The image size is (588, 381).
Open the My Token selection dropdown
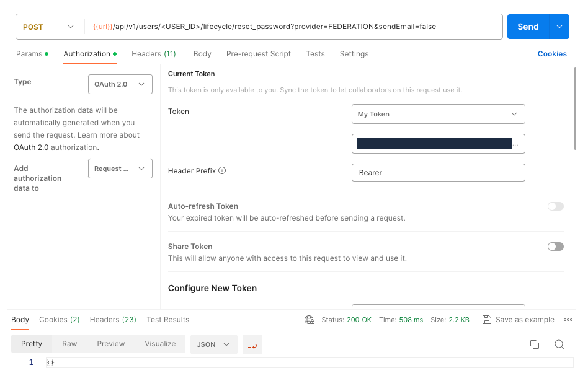(x=438, y=114)
